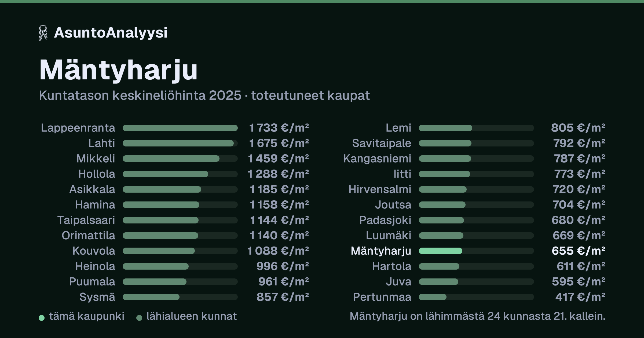Click the light green tämä kaupunki legend dot
This screenshot has height=338, width=644.
pos(42,318)
